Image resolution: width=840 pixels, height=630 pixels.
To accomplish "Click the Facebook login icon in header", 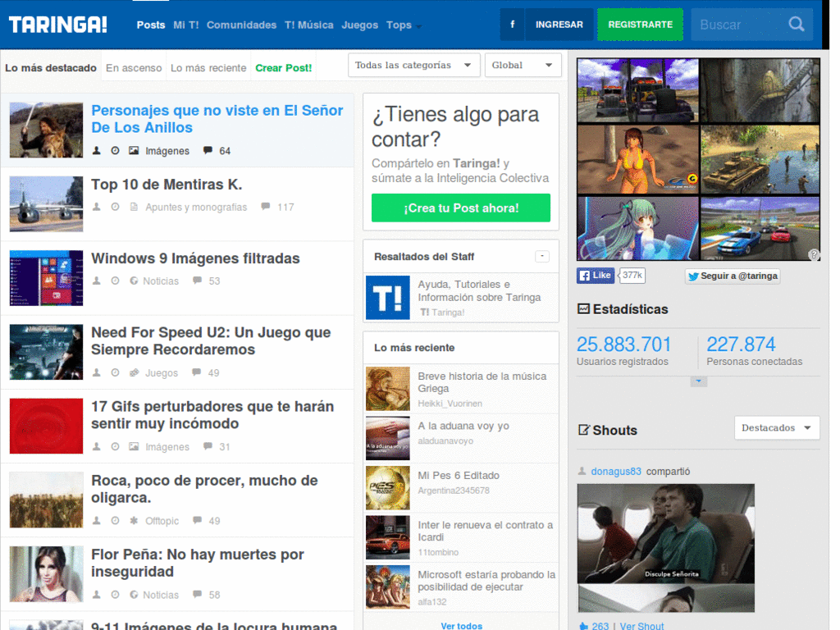I will click(x=512, y=24).
